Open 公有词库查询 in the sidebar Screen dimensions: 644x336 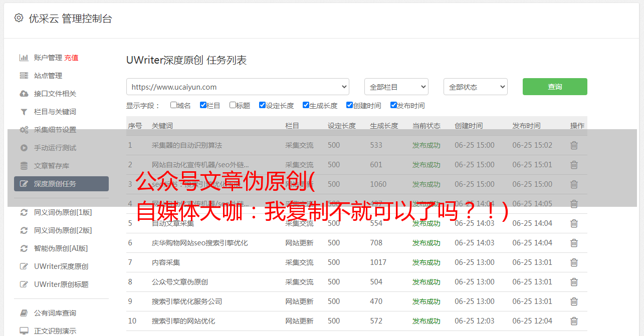coord(55,313)
